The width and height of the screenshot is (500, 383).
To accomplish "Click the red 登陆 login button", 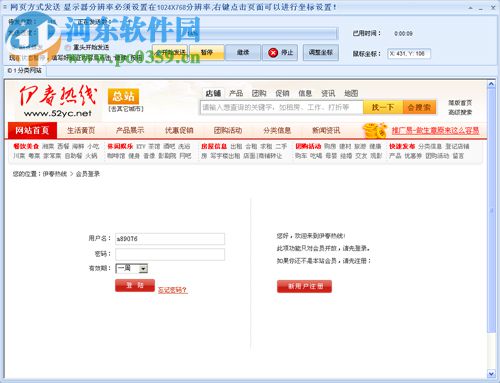I will click(135, 285).
